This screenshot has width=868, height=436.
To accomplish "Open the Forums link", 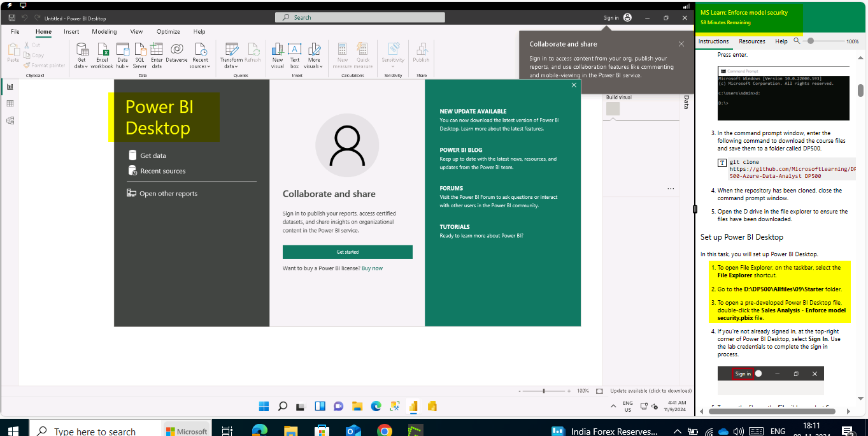I will pos(452,189).
